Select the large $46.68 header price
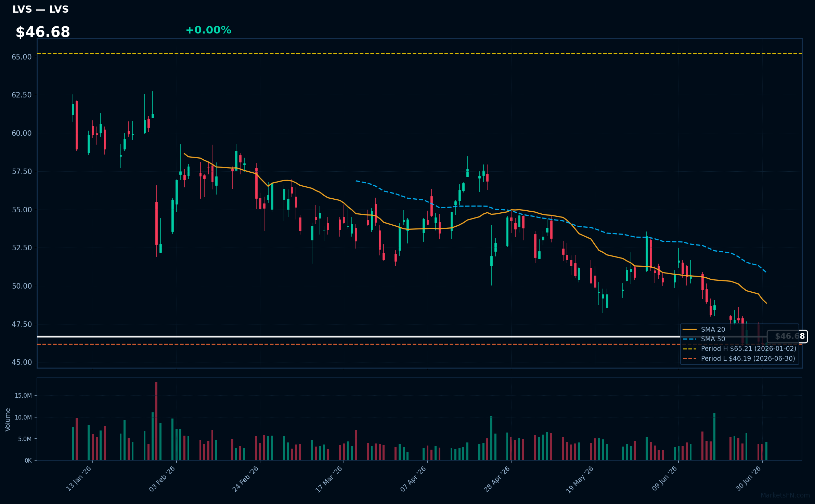Viewport: 815px width, 504px height. 43,32
